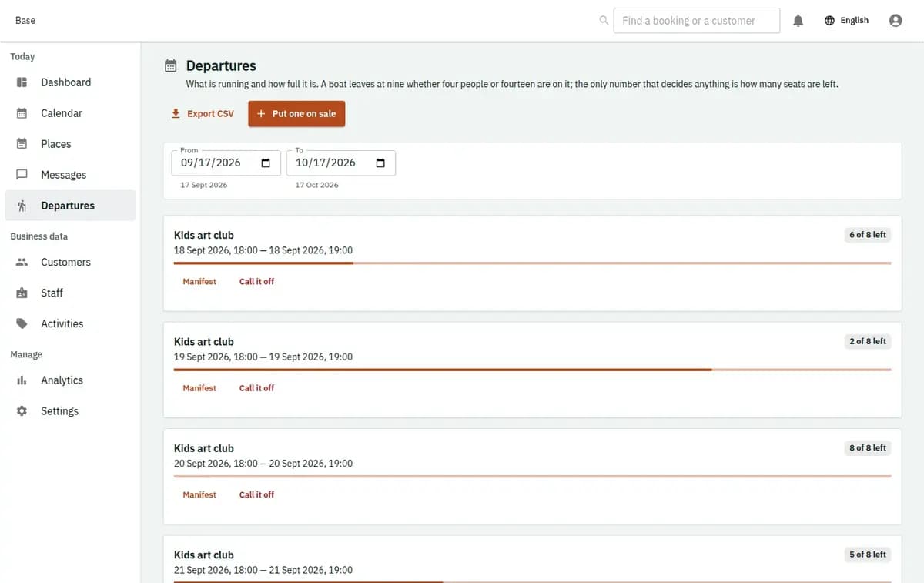The height and width of the screenshot is (583, 924).
Task: Click the Departures hiker icon
Action: pyautogui.click(x=22, y=206)
